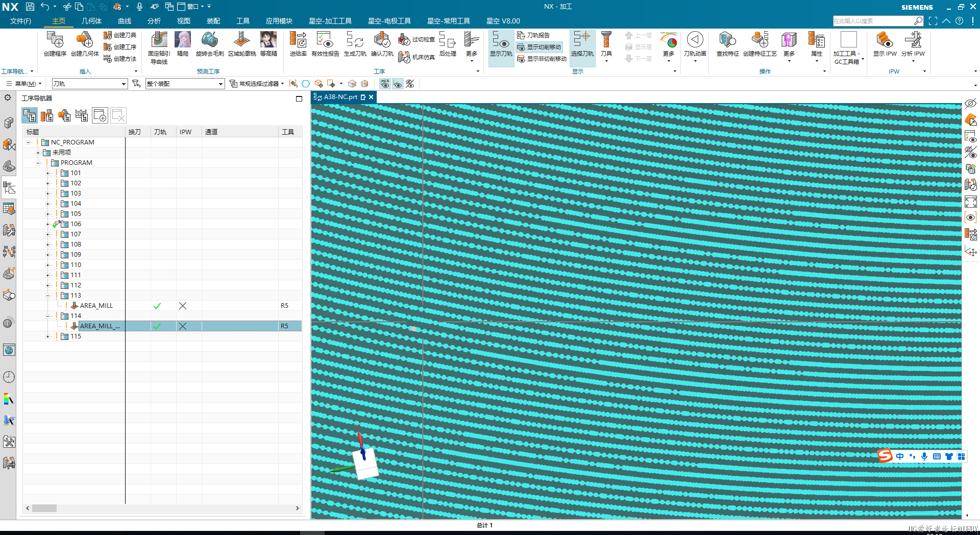Open the 文件(F) menu
The width and height of the screenshot is (980, 535).
(x=20, y=21)
